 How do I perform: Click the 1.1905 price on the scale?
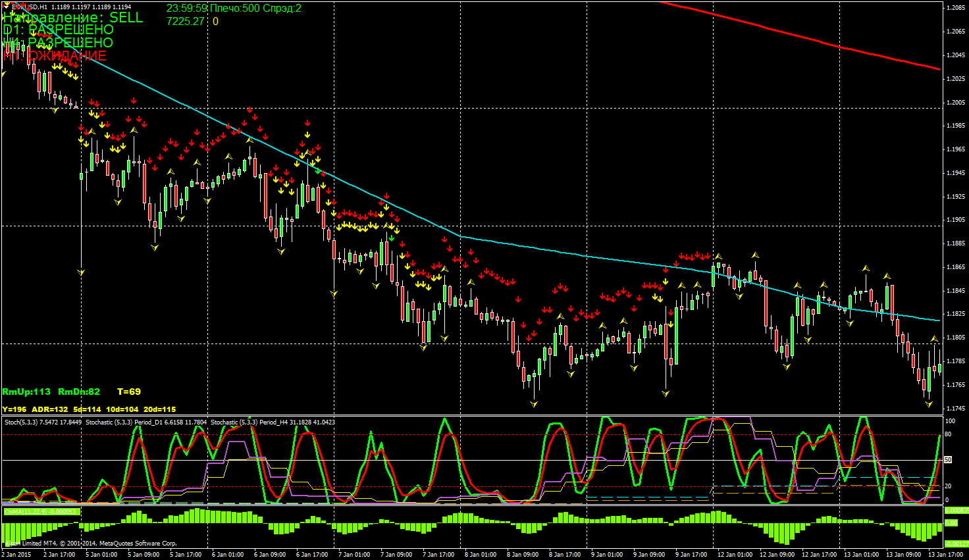(x=955, y=220)
